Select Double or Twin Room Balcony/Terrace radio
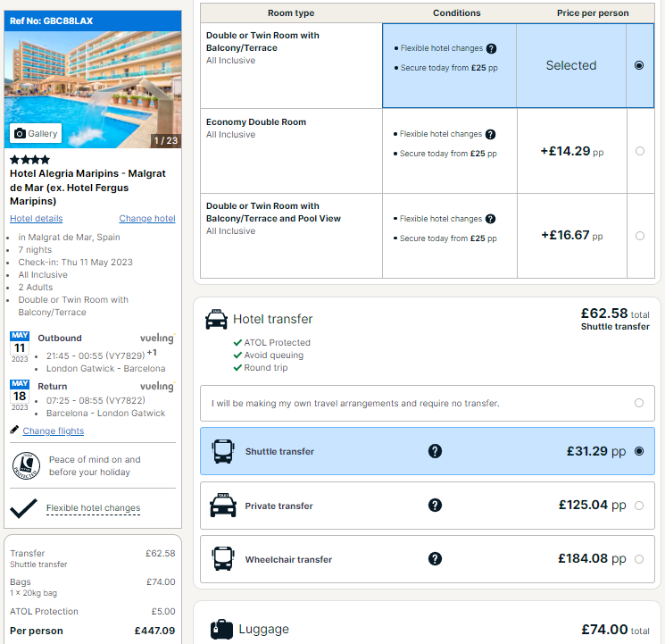665x644 pixels. (639, 65)
